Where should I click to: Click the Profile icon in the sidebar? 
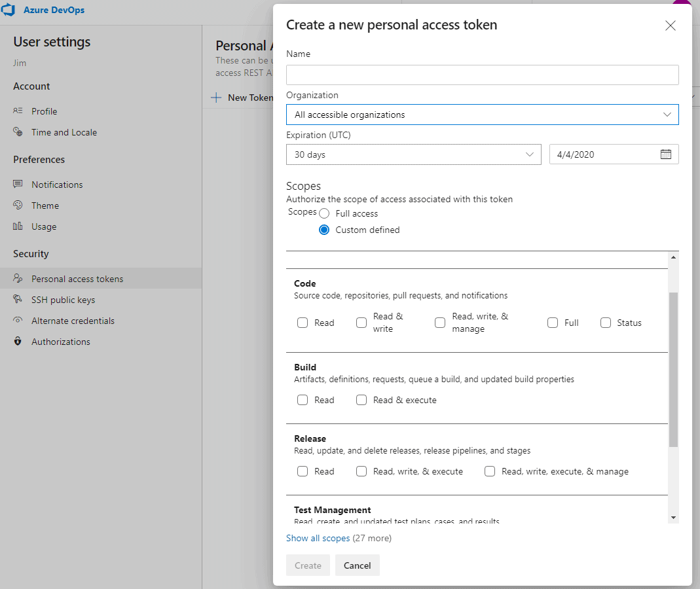[x=18, y=111]
